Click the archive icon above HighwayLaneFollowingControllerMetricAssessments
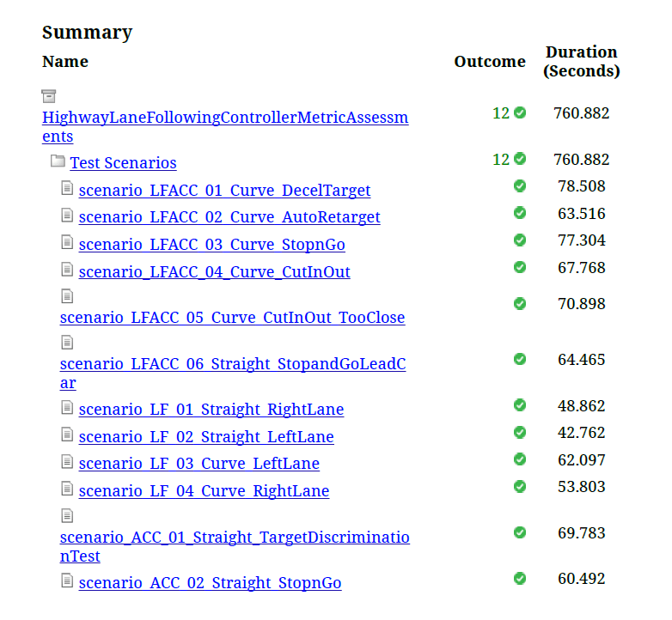Screen dimensions: 672x620 [x=49, y=96]
